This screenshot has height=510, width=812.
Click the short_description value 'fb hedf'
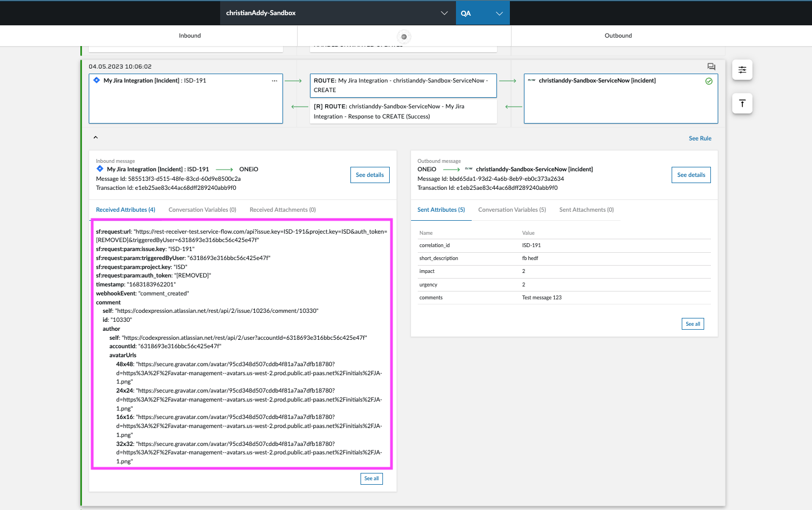point(530,258)
